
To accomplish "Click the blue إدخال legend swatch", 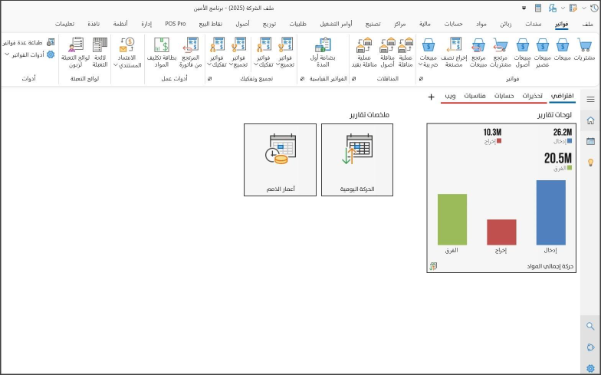I will point(570,141).
